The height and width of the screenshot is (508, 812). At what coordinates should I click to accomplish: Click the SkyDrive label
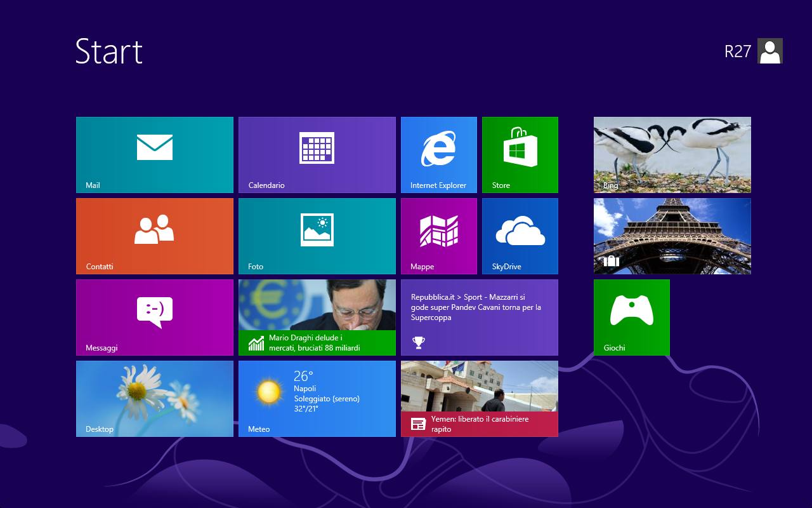point(506,267)
